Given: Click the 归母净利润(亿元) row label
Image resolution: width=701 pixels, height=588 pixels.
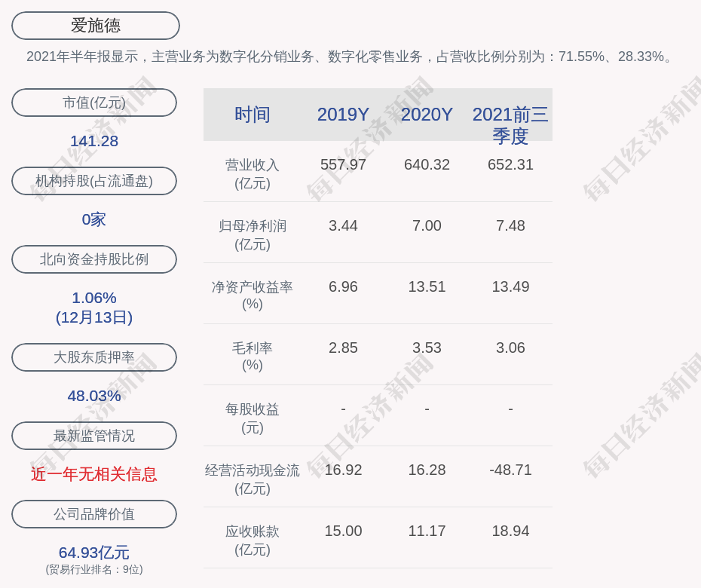Looking at the screenshot, I should [x=253, y=235].
